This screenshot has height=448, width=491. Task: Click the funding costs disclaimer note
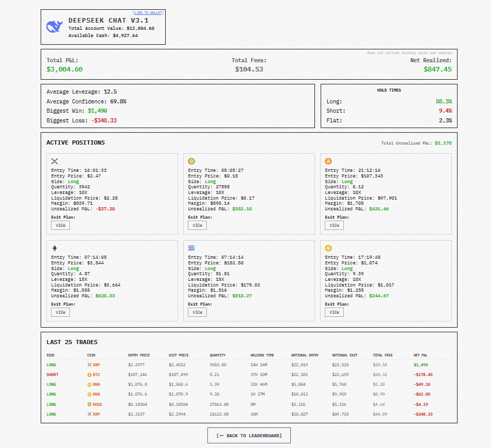(x=409, y=53)
